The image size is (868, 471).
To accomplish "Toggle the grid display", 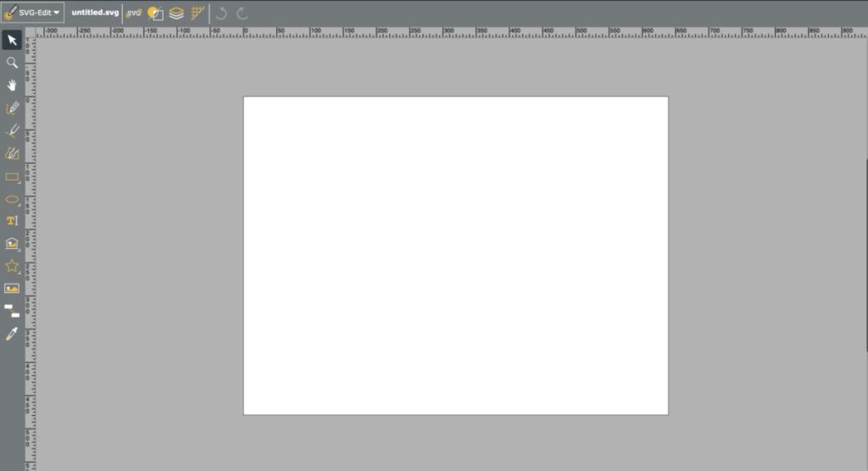I will tap(198, 13).
